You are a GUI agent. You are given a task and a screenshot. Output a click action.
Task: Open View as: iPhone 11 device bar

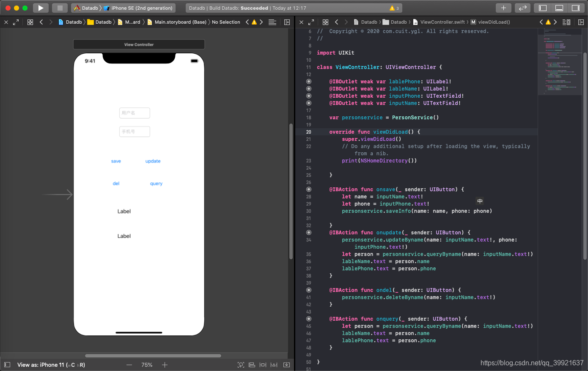[x=51, y=365]
